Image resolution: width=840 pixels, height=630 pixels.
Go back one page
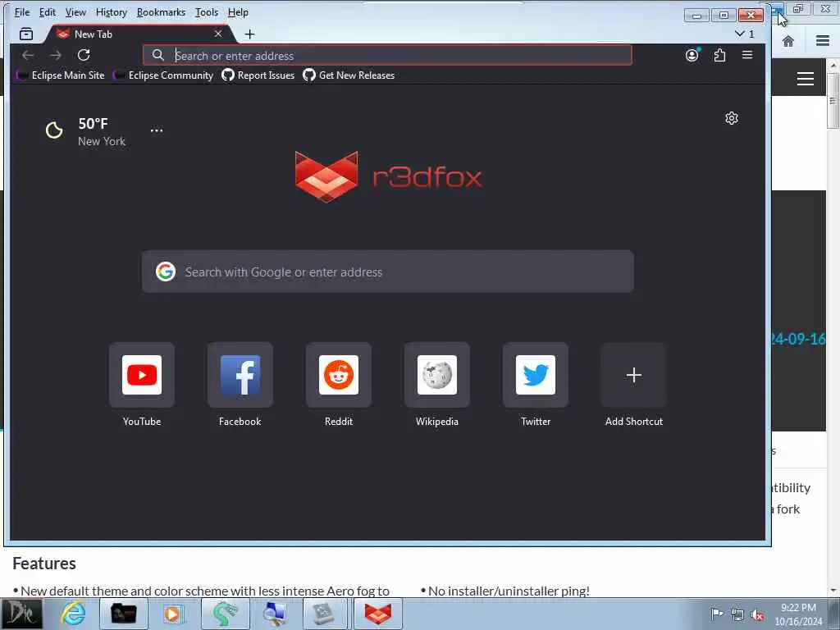click(x=28, y=55)
